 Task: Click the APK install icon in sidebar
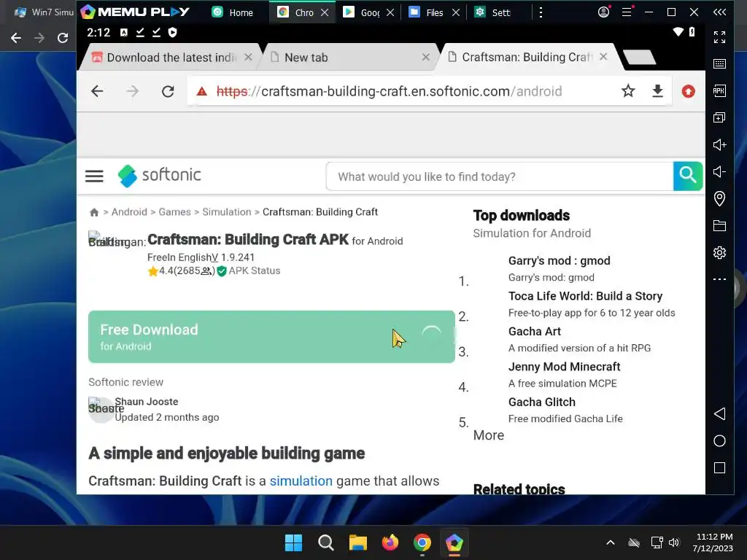click(x=719, y=91)
